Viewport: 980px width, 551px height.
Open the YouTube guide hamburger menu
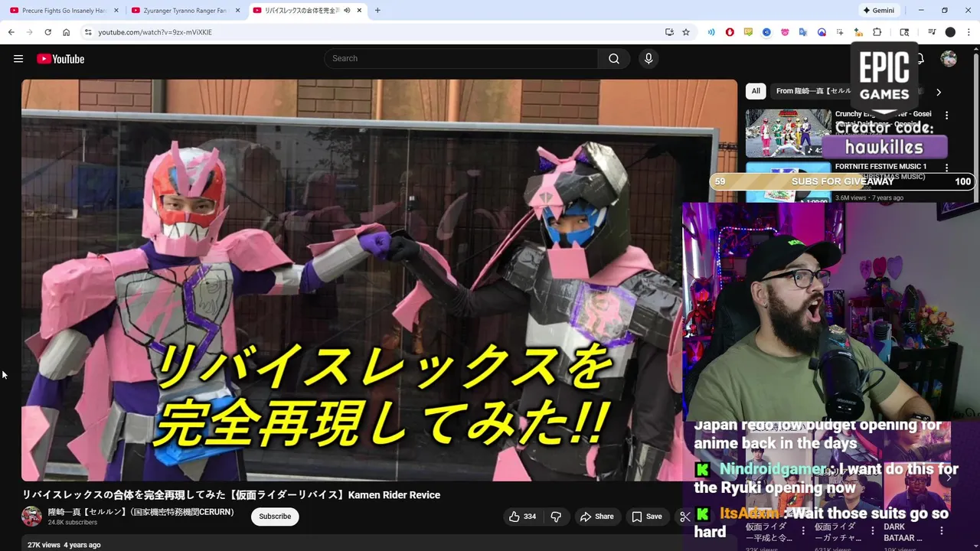tap(18, 59)
